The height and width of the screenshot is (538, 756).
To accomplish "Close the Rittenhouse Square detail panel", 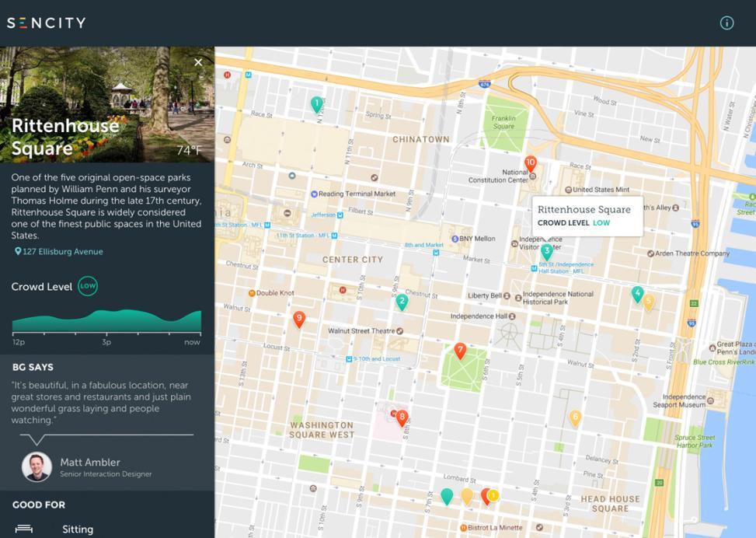I will (x=198, y=62).
